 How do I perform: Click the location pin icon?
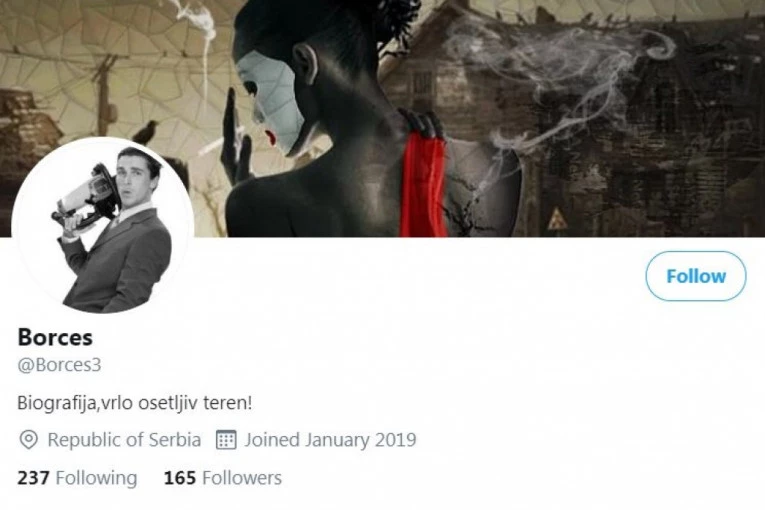coord(28,440)
